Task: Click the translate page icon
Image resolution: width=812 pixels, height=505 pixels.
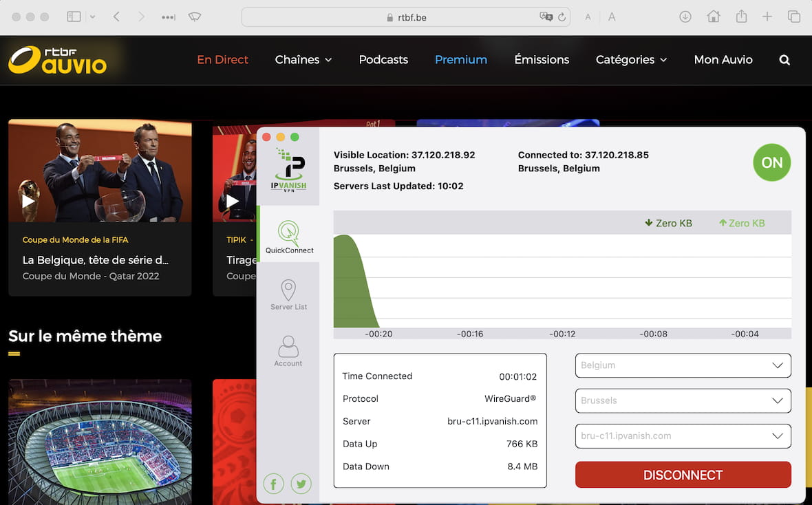Action: pos(546,17)
